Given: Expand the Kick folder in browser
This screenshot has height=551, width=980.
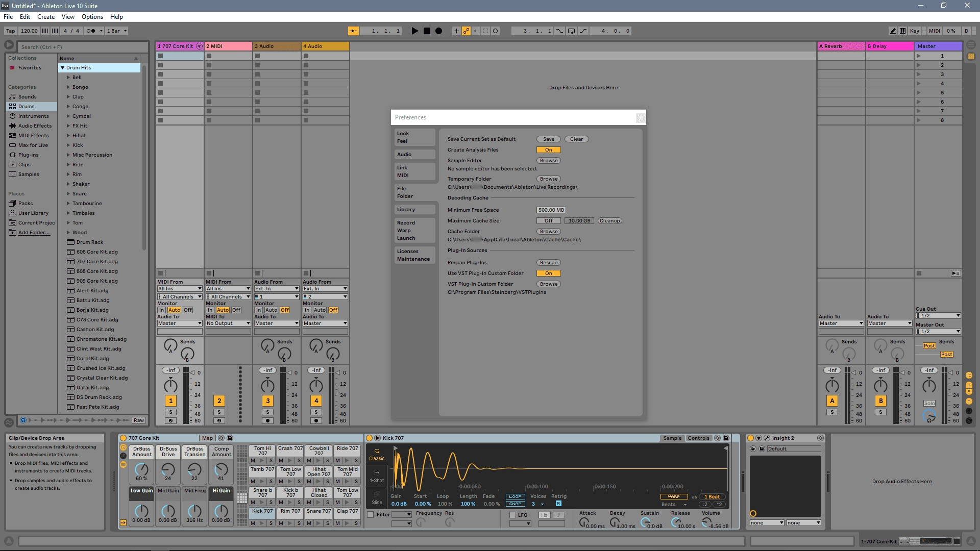Looking at the screenshot, I should 68,145.
